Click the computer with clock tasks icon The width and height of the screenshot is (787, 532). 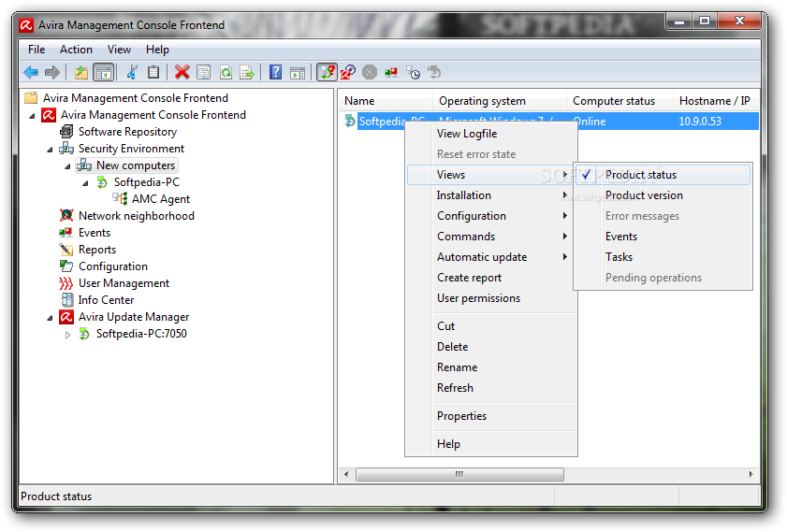coord(413,73)
